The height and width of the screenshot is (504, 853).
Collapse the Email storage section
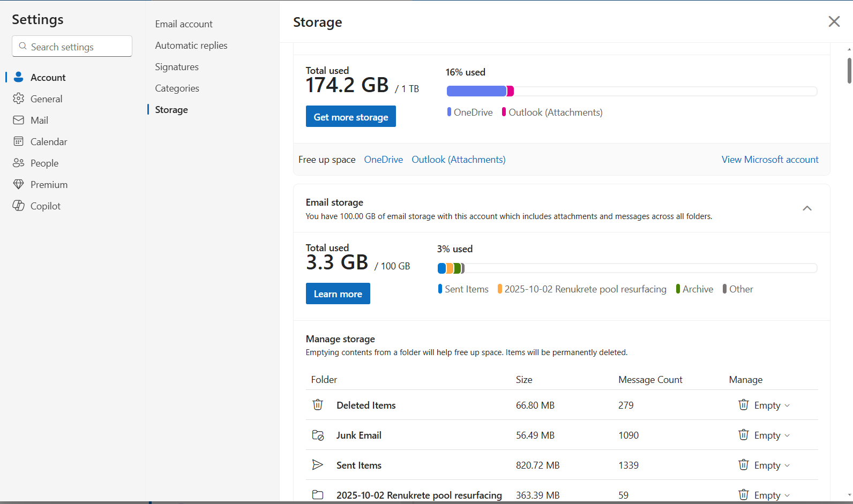click(x=807, y=208)
